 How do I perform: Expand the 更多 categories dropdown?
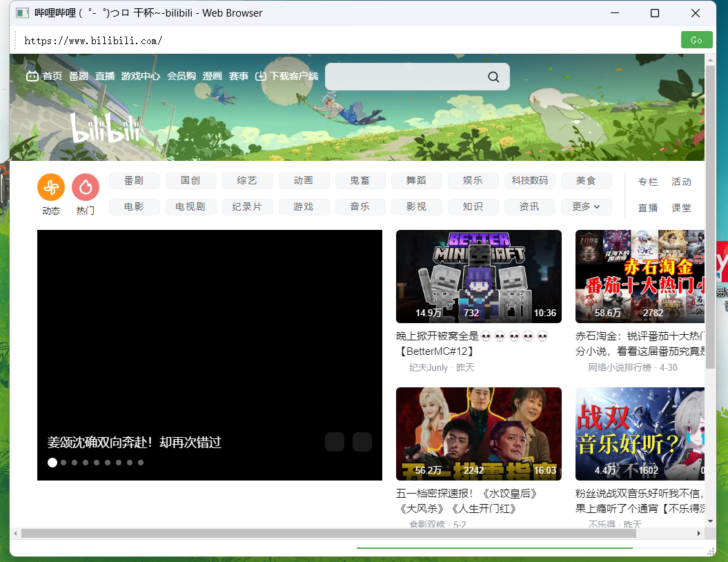point(587,206)
